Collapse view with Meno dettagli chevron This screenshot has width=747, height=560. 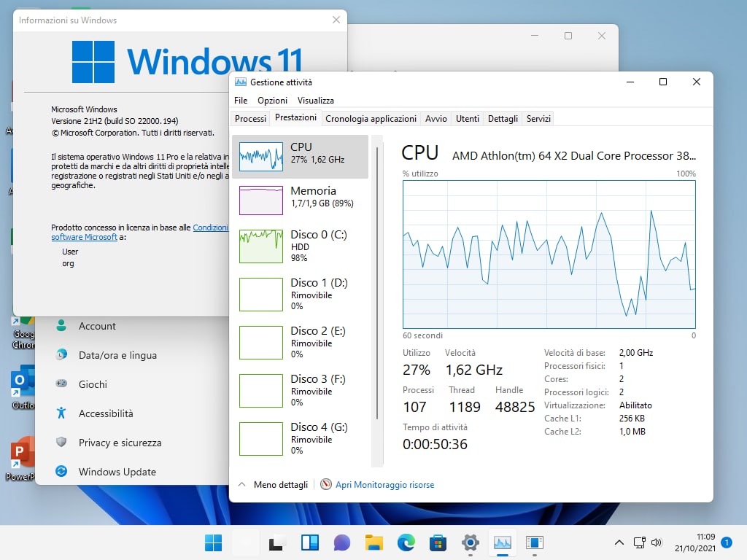[242, 484]
